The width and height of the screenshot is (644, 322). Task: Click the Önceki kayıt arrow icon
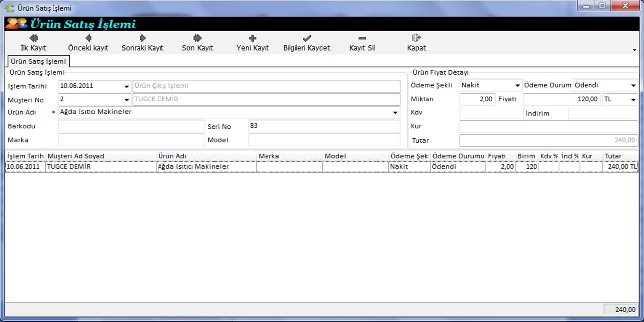(x=88, y=38)
